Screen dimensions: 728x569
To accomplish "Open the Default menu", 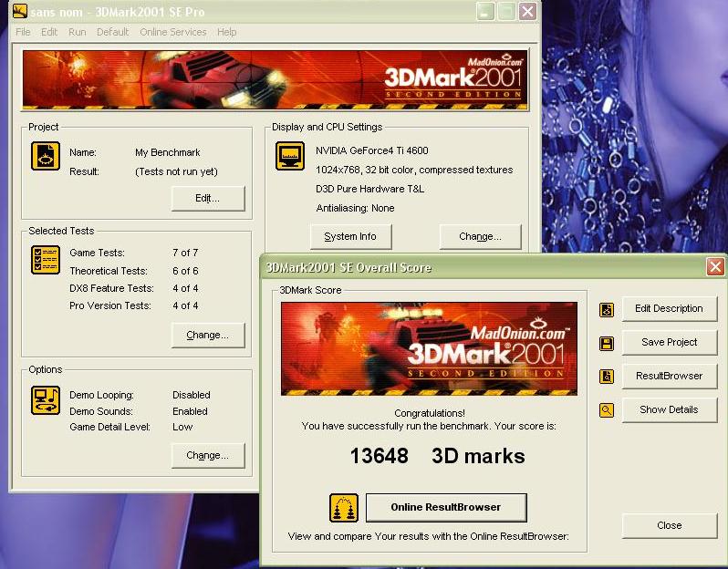I will tap(112, 32).
